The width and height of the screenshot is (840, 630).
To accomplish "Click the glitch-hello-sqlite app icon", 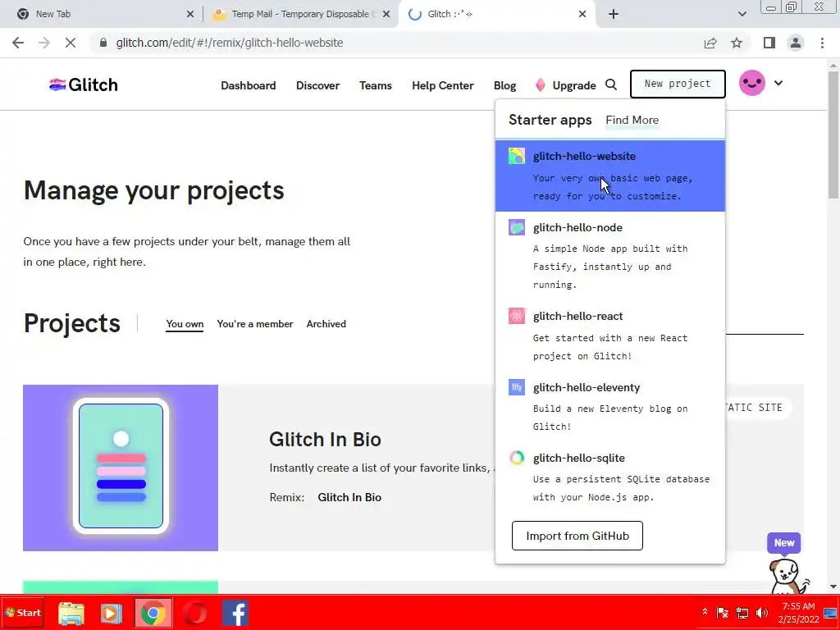I will [x=517, y=458].
